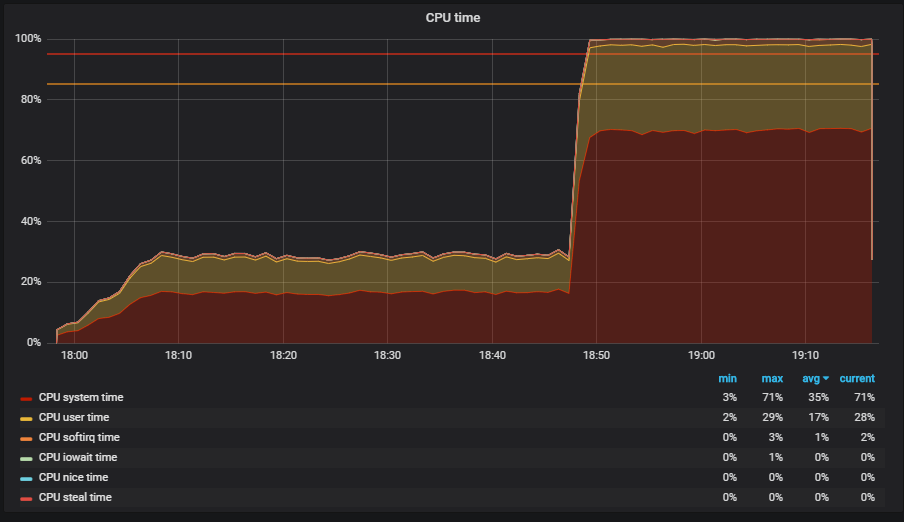The image size is (904, 522).
Task: Click the 18:00 time axis label
Action: tap(74, 355)
